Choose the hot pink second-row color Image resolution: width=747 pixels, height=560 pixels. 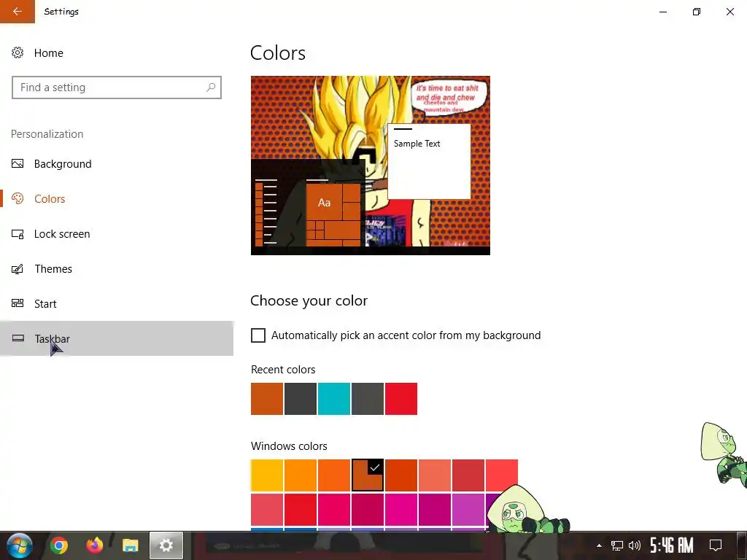point(334,510)
